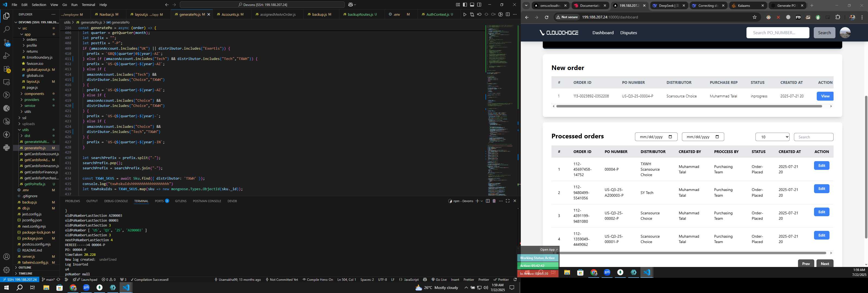This screenshot has height=293, width=868.
Task: Open Extensions view in activity bar
Action: 7,69
